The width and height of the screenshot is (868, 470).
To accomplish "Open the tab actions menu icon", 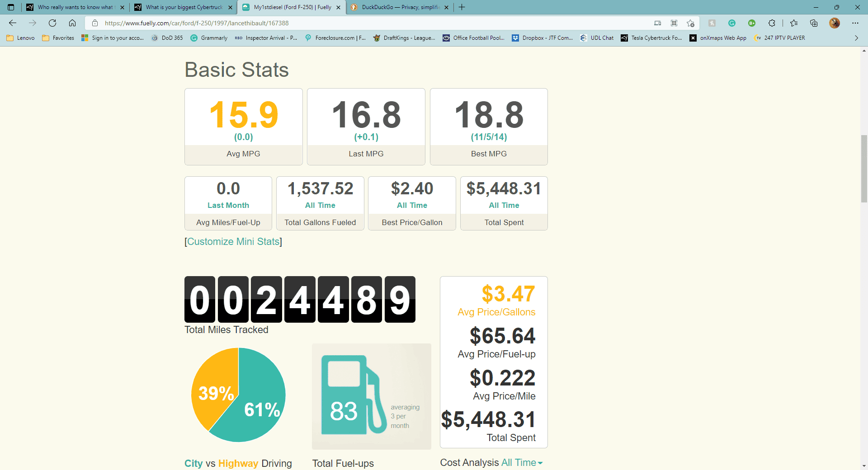I will click(11, 7).
